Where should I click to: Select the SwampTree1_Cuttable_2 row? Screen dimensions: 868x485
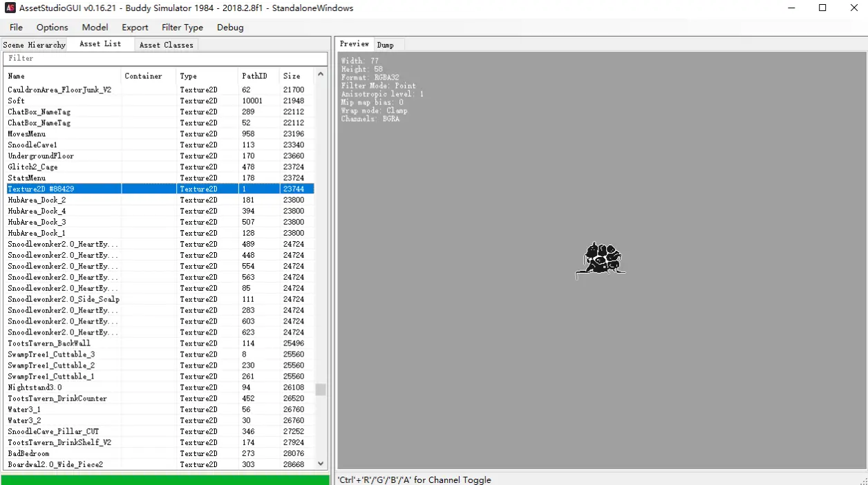(159, 365)
